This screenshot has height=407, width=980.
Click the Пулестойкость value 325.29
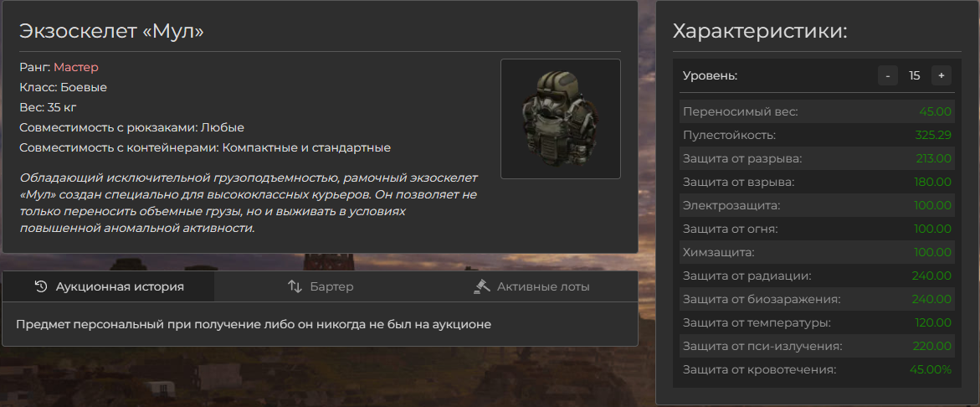coord(933,135)
